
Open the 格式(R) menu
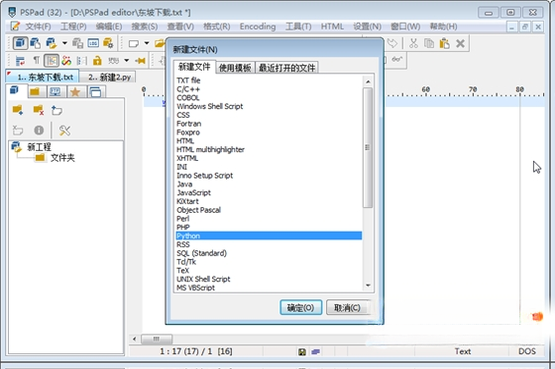coord(217,27)
